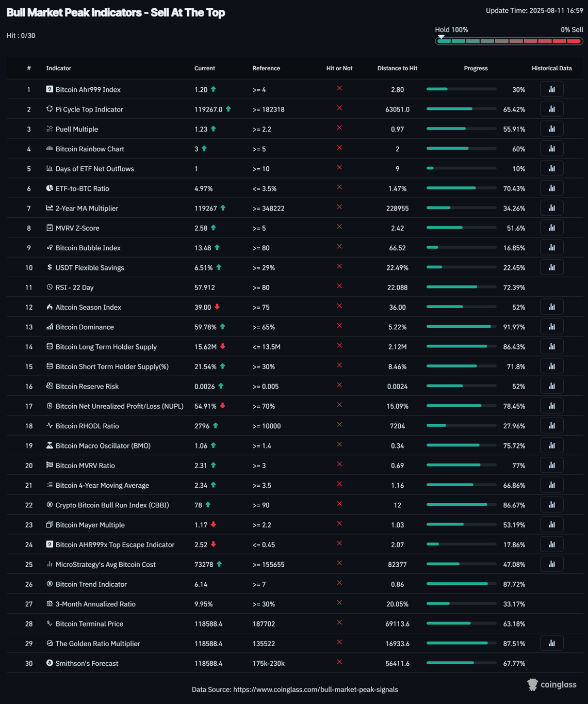588x704 pixels.
Task: Click reference value >= 348222
Action: click(268, 209)
